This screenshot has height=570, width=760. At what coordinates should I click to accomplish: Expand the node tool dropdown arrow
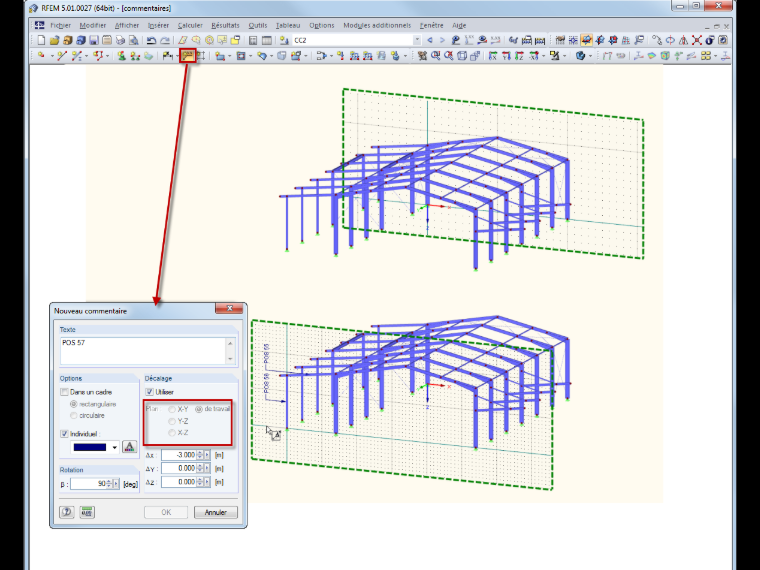(52, 56)
